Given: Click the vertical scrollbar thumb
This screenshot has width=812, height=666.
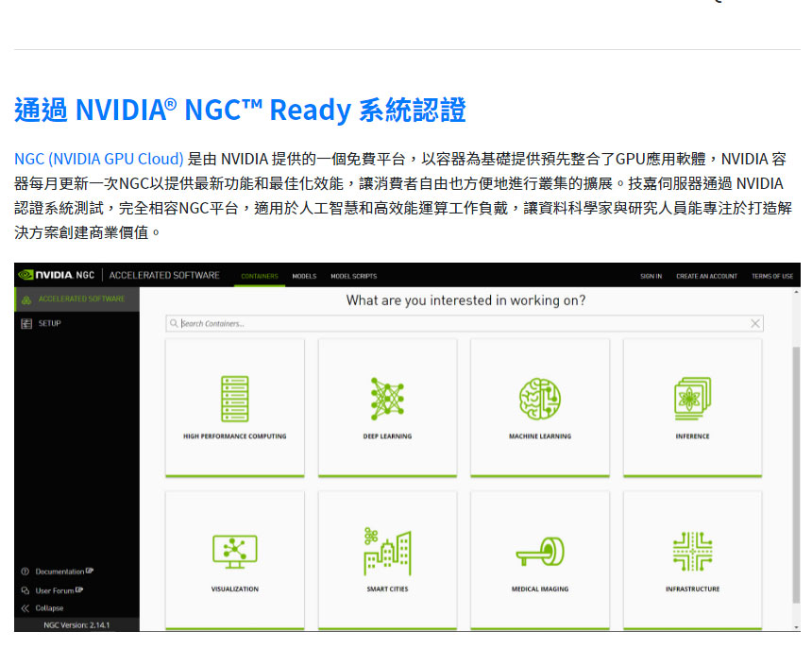Looking at the screenshot, I should [x=797, y=475].
